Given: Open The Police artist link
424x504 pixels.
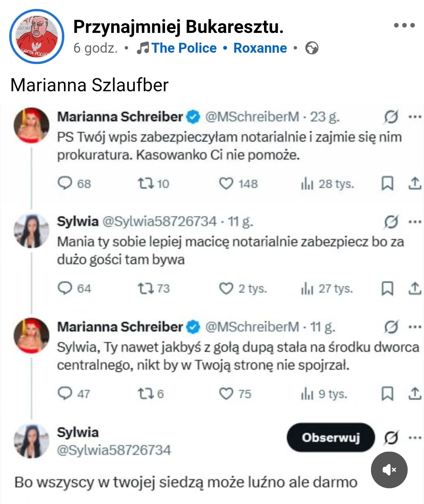Looking at the screenshot, I should tap(184, 48).
